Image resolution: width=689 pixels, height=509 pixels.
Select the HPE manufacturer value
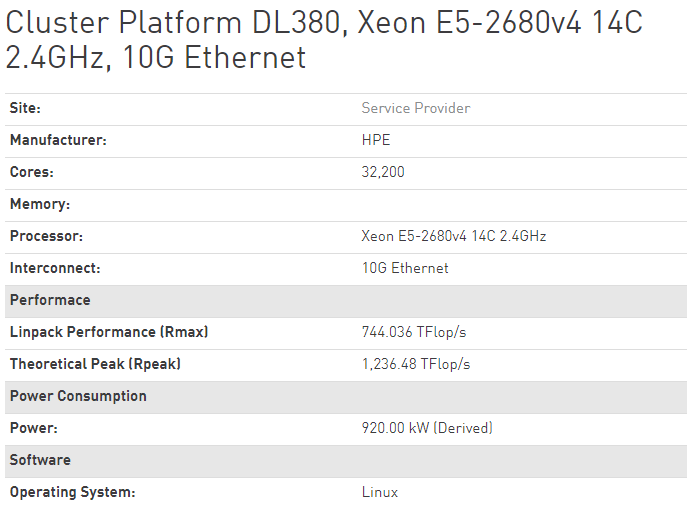coord(376,140)
